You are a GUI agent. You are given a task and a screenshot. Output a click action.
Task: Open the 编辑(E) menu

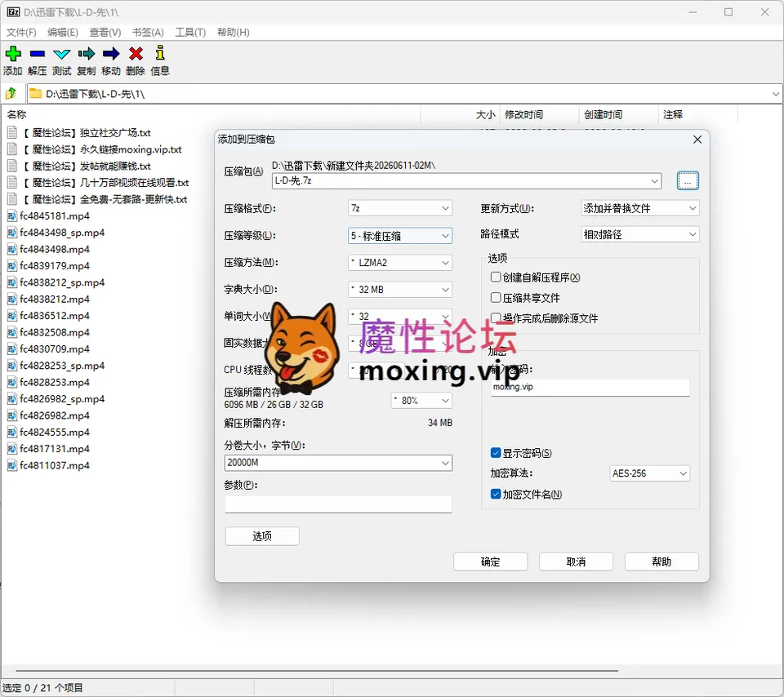pos(63,33)
